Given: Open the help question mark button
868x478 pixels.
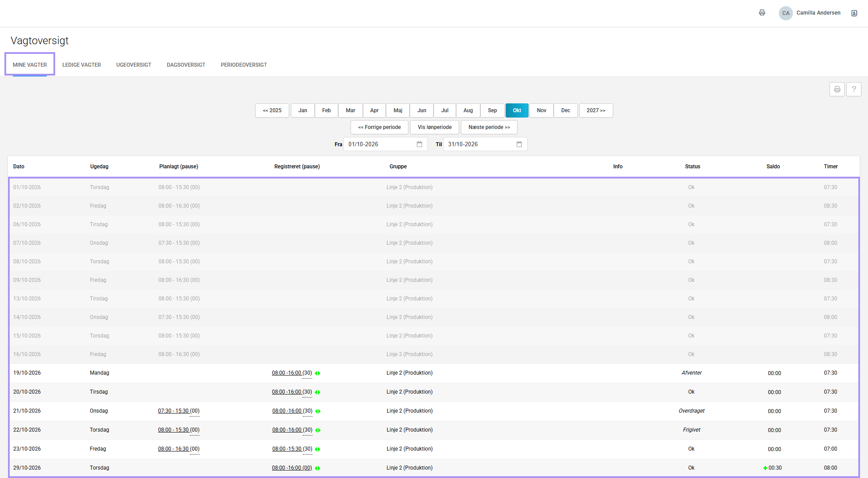Looking at the screenshot, I should [854, 89].
